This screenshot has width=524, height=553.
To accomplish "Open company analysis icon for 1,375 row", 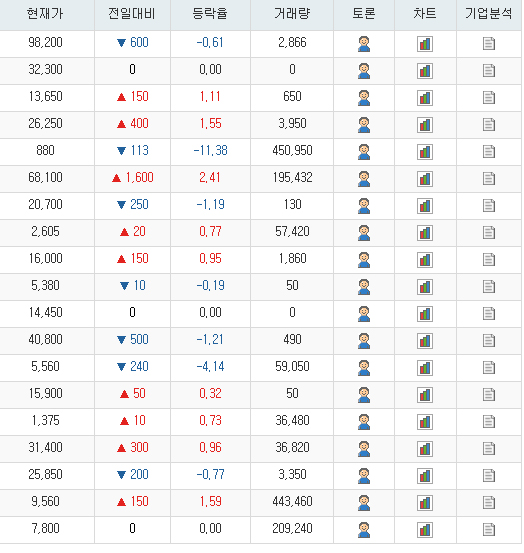I will coord(488,422).
